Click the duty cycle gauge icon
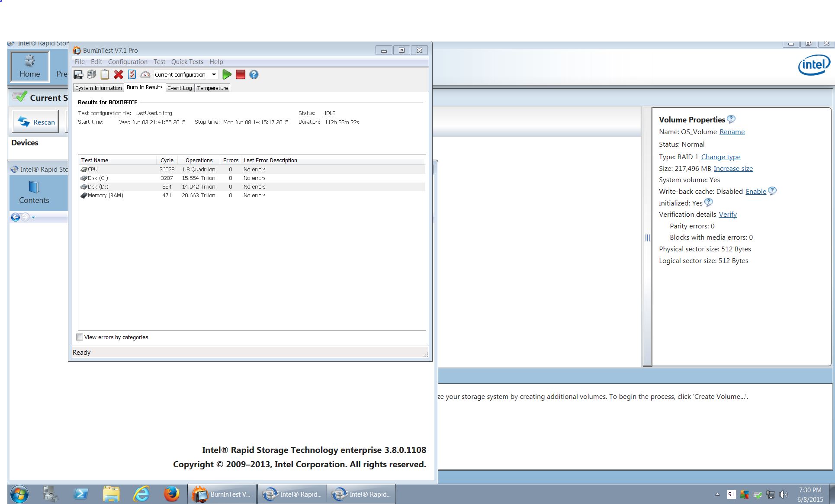 click(145, 74)
